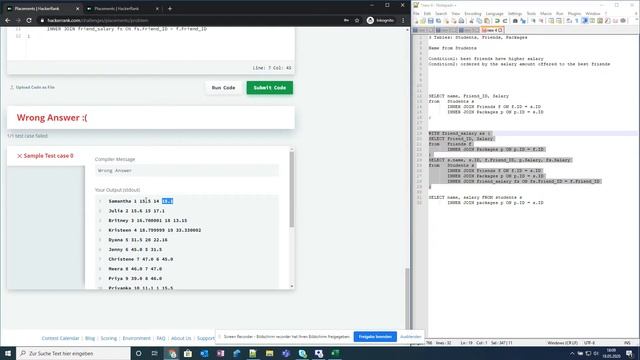Toggle the highlighted Indent Guide icon in Notepad++
This screenshot has width=640, height=360.
pos(584,21)
